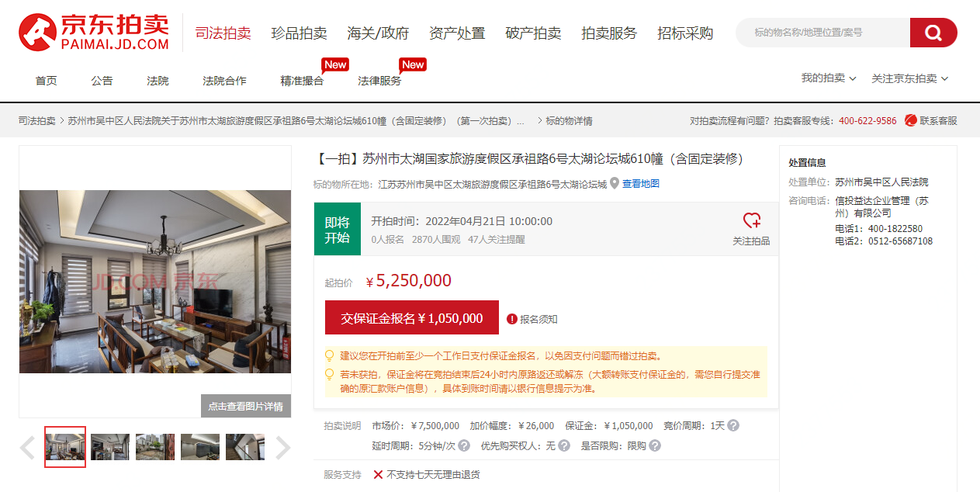Click the JD Paimai logo

click(x=94, y=33)
